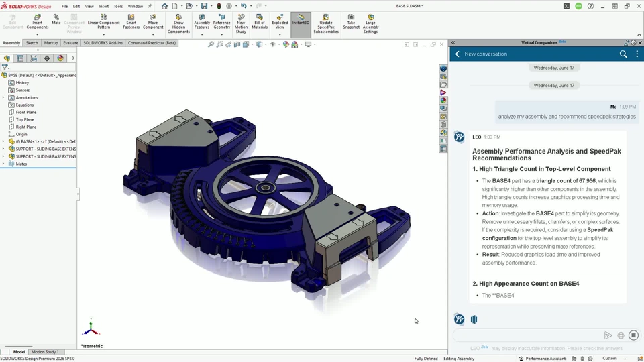Expand first SUPPORT - SLIDING BASE EXTENSION node

click(3, 149)
